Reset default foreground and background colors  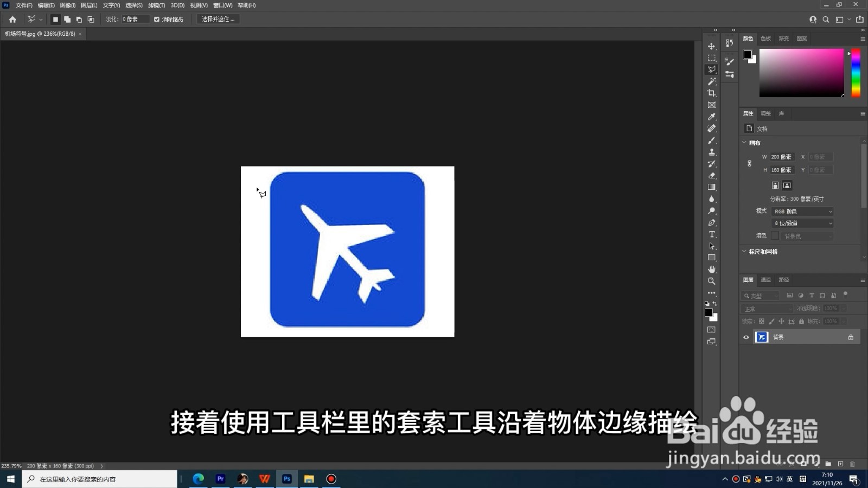coord(707,304)
